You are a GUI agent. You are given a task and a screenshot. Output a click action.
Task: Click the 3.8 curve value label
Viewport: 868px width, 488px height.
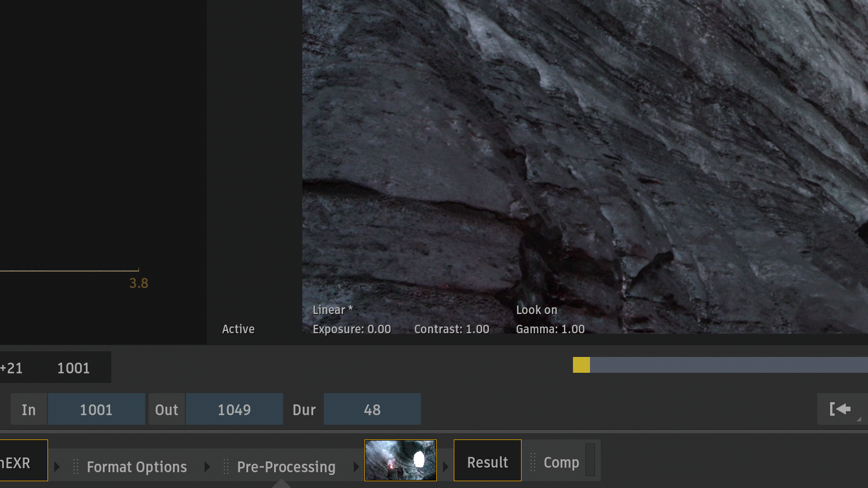point(138,284)
